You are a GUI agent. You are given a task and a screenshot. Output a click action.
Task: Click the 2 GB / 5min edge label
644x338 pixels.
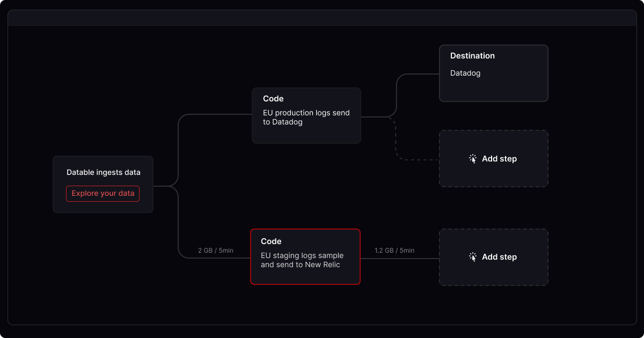215,250
